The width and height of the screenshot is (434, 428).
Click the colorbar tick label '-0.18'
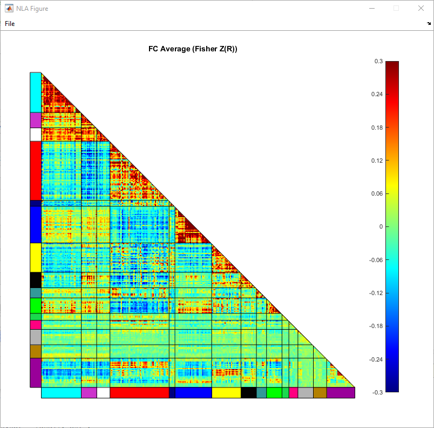[376, 326]
